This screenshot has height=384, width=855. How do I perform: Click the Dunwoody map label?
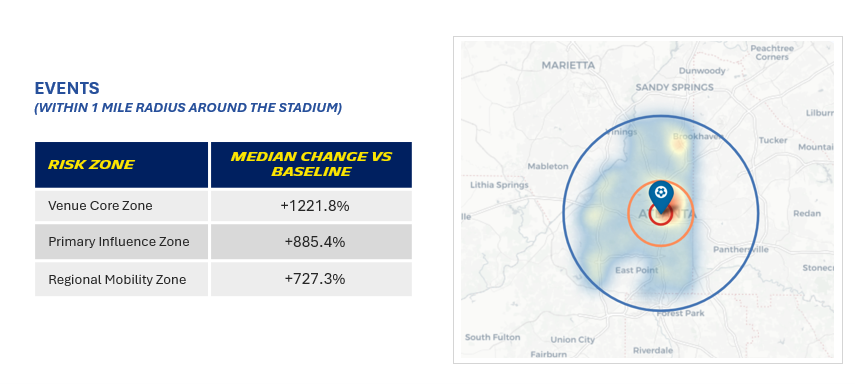(x=702, y=71)
